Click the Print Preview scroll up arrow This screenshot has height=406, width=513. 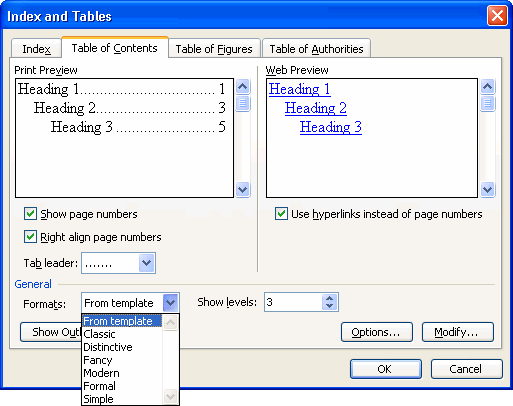243,87
